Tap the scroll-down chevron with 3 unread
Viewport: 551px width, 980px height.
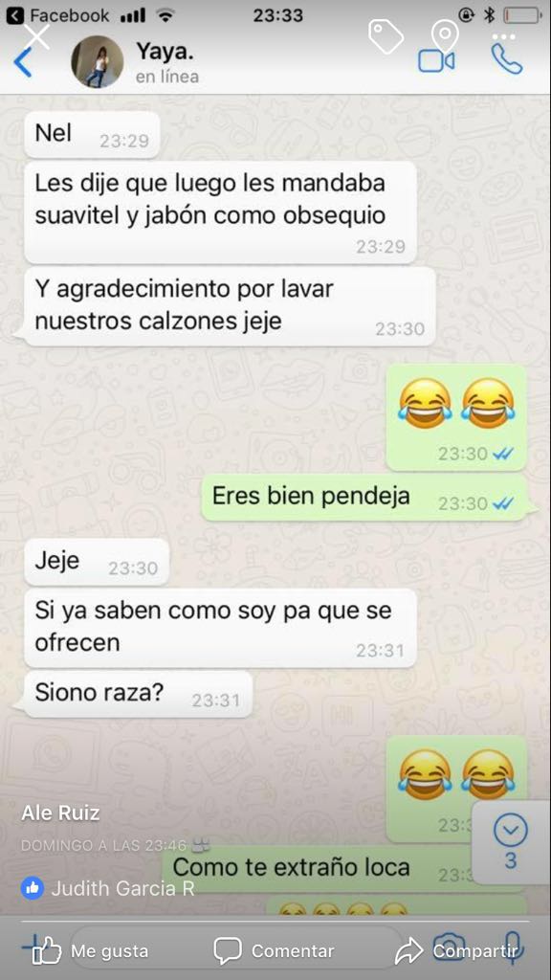click(511, 842)
